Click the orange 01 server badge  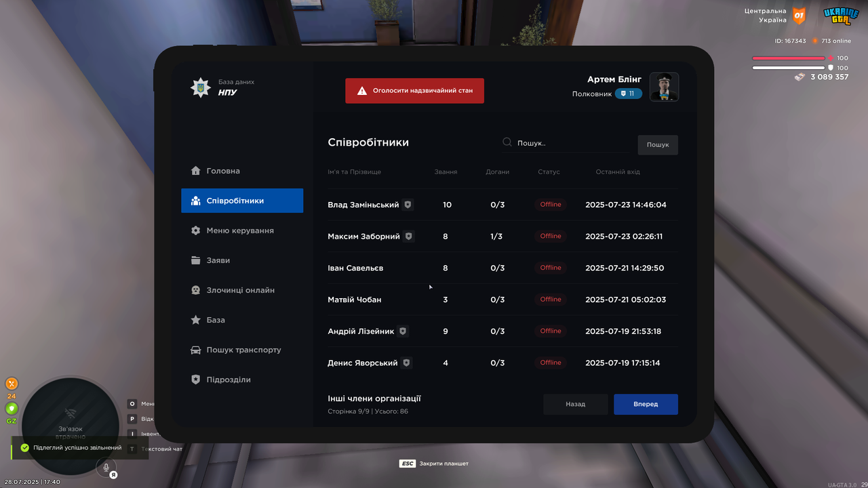point(800,15)
